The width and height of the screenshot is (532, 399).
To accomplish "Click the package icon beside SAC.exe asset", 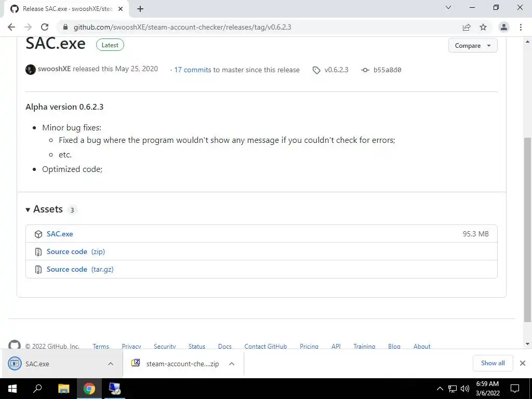I will pyautogui.click(x=38, y=234).
